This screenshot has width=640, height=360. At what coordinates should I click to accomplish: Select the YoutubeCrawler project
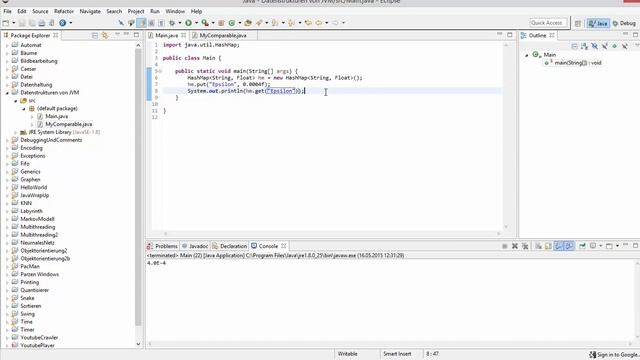pos(39,338)
